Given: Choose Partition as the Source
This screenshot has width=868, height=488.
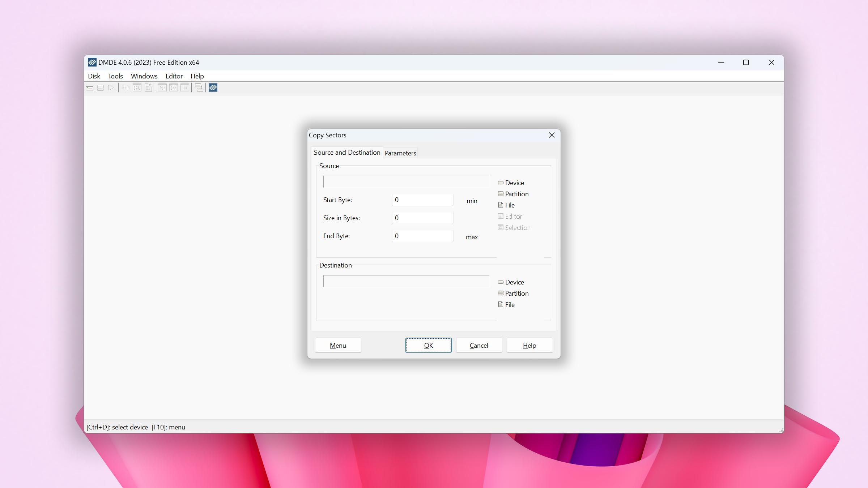Looking at the screenshot, I should point(513,194).
